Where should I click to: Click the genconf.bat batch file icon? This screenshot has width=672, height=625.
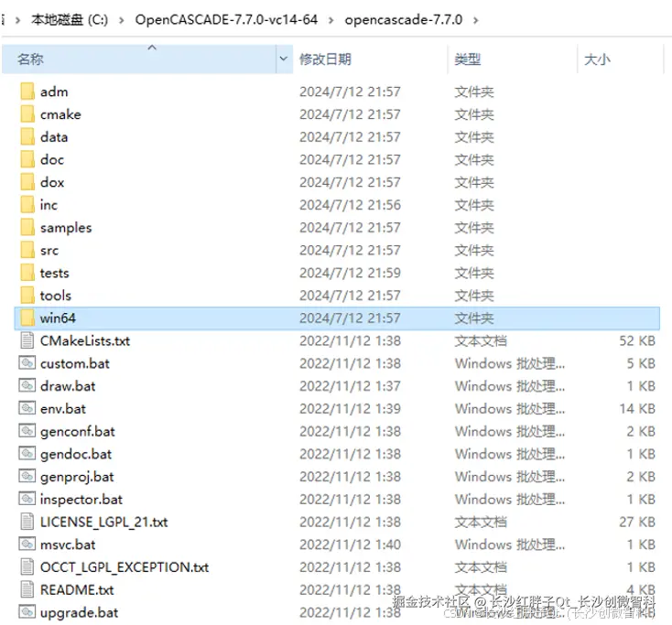click(x=27, y=431)
